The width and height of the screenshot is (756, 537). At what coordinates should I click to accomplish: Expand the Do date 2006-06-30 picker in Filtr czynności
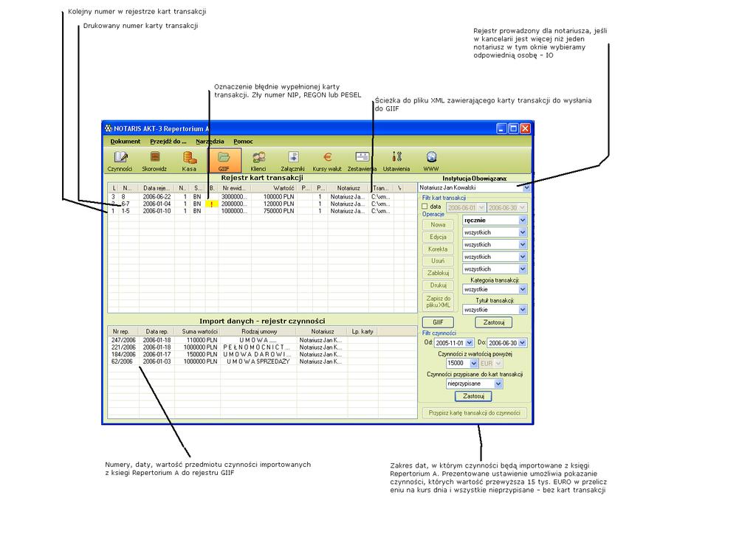tap(522, 343)
